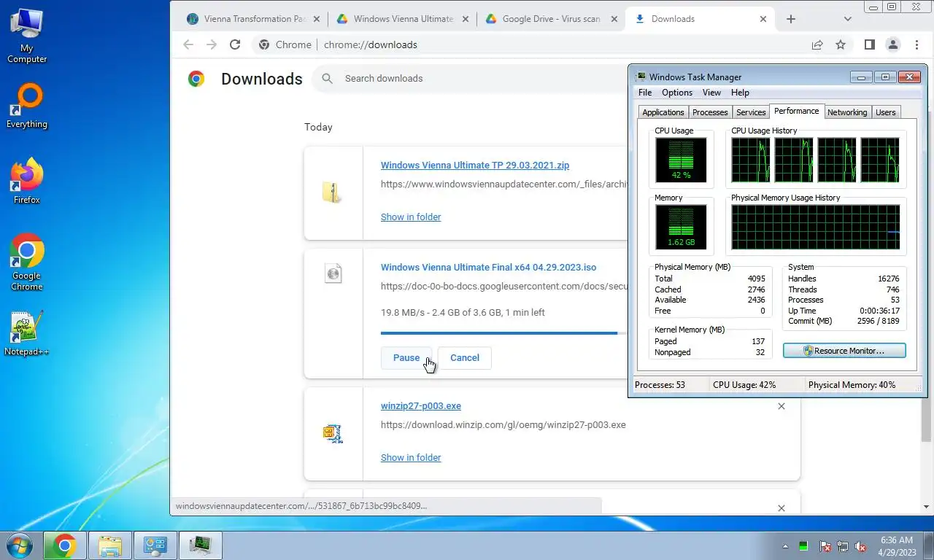
Task: Open Windows Start button
Action: pyautogui.click(x=19, y=545)
